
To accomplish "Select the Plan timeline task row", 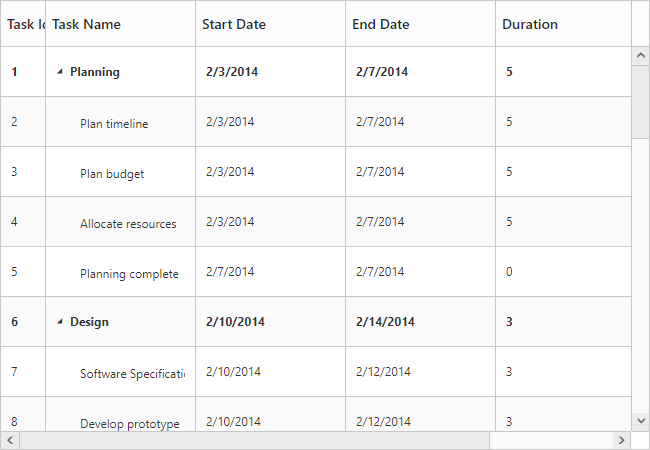I will pos(114,124).
